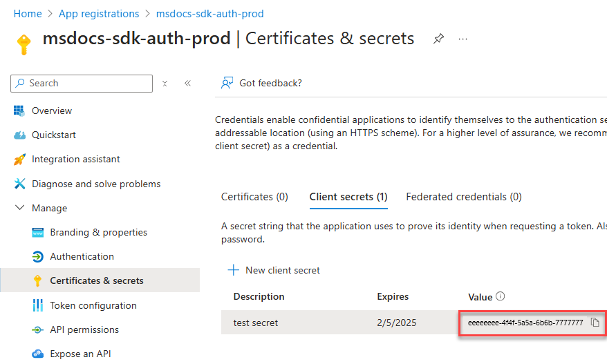Select Token configuration in sidebar
Viewport: 607px width, 364px height.
(93, 305)
